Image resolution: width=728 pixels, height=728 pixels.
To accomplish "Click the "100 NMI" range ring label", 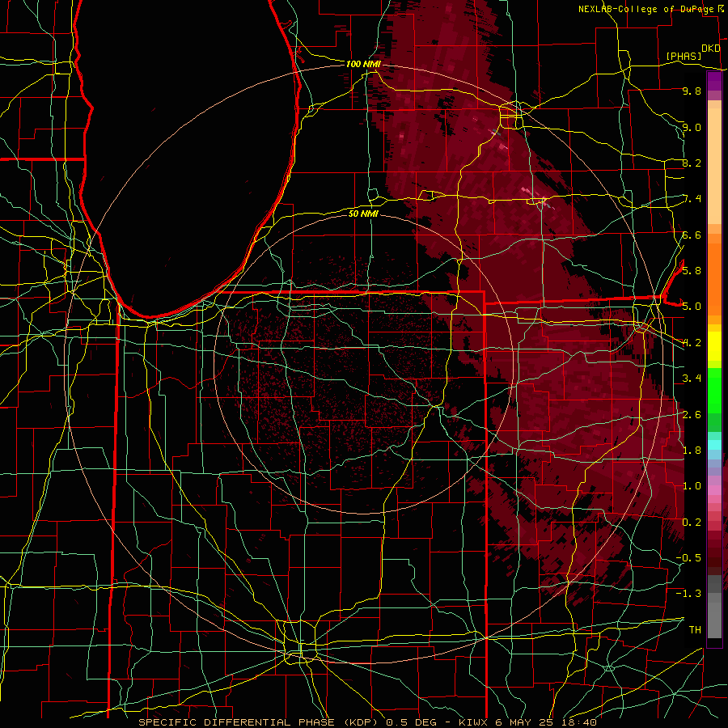I will point(363,64).
